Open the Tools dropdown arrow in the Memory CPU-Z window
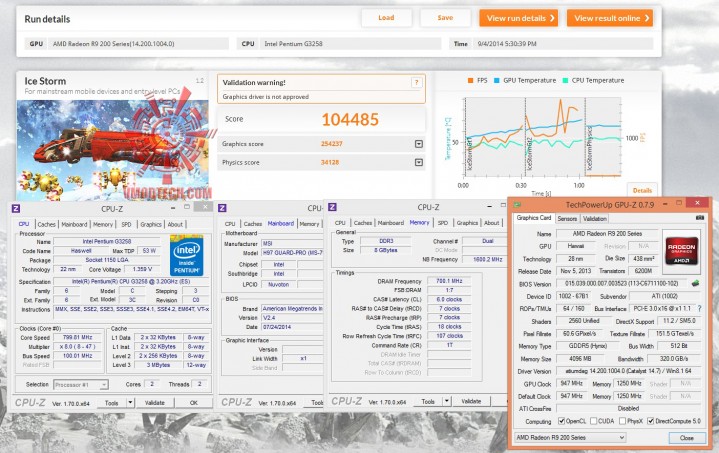This screenshot has width=719, height=453. (447, 401)
